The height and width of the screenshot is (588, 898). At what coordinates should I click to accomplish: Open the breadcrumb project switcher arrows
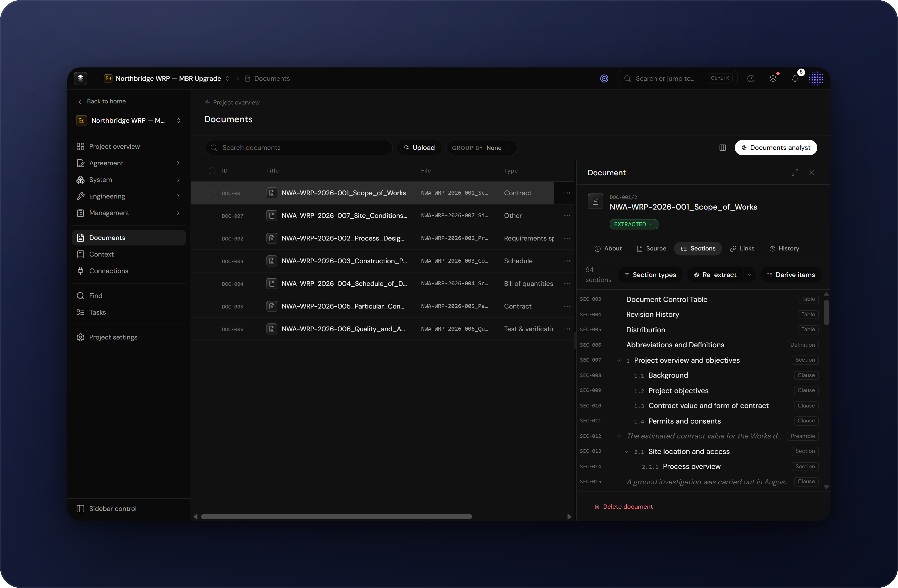228,79
